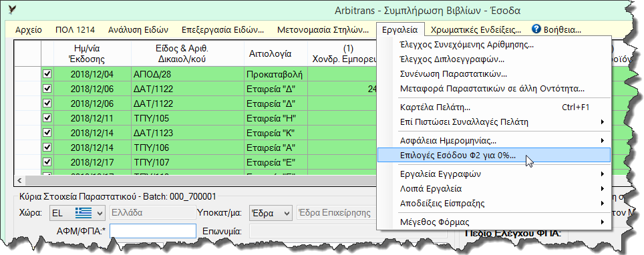Open the Αρχείο menu
Image resolution: width=644 pixels, height=255 pixels.
[28, 29]
